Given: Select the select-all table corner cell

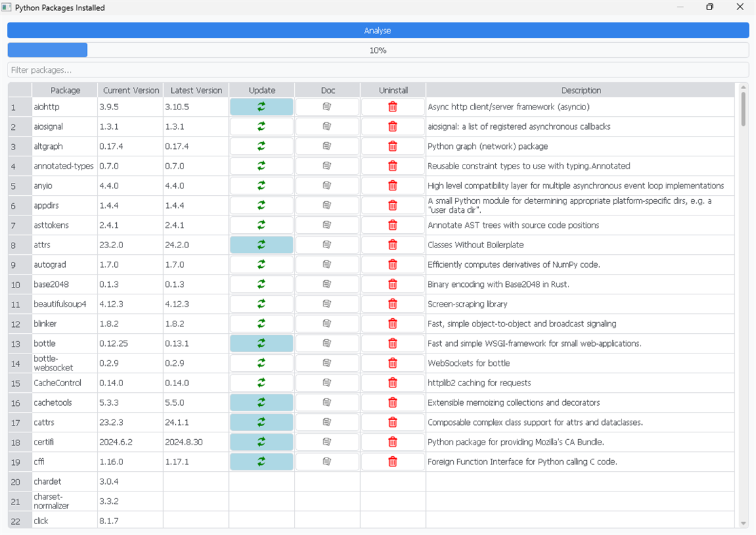Looking at the screenshot, I should (x=20, y=90).
